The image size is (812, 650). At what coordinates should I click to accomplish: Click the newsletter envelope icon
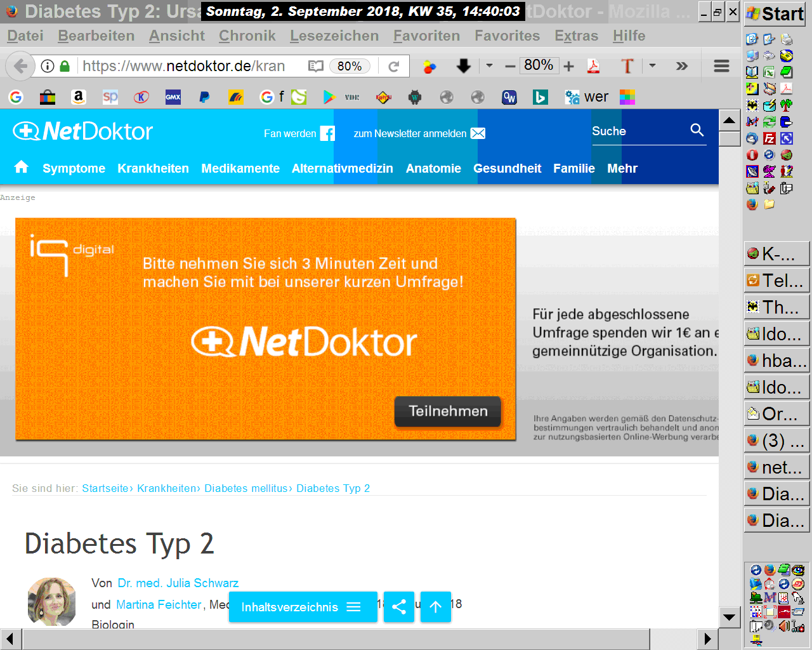coord(478,133)
